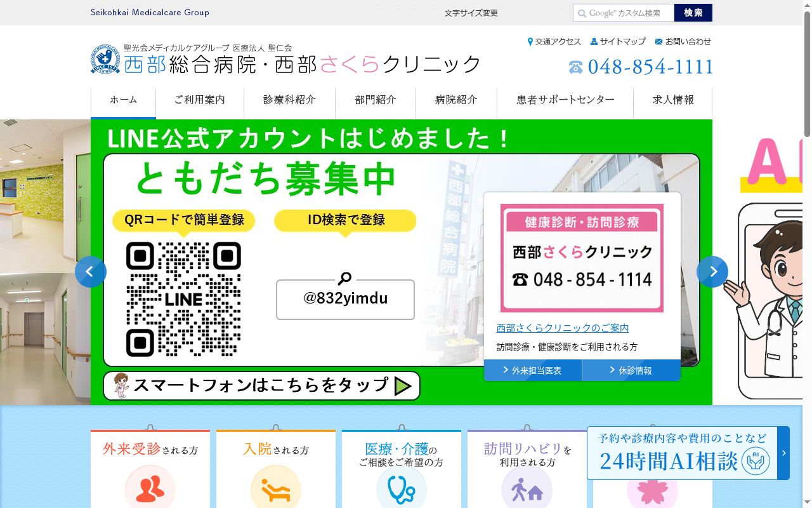Viewport: 812px width, 508px height.
Task: Expand the AI consultation banner chevron
Action: (x=783, y=453)
